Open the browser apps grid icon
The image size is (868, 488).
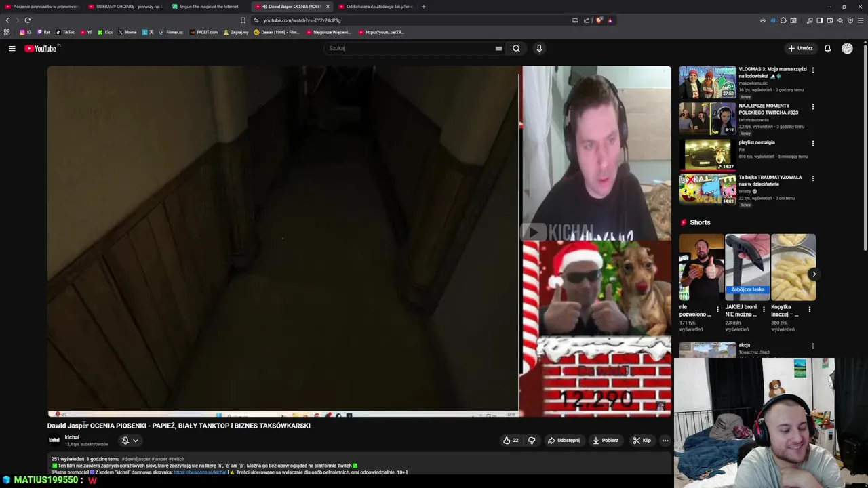coord(7,32)
